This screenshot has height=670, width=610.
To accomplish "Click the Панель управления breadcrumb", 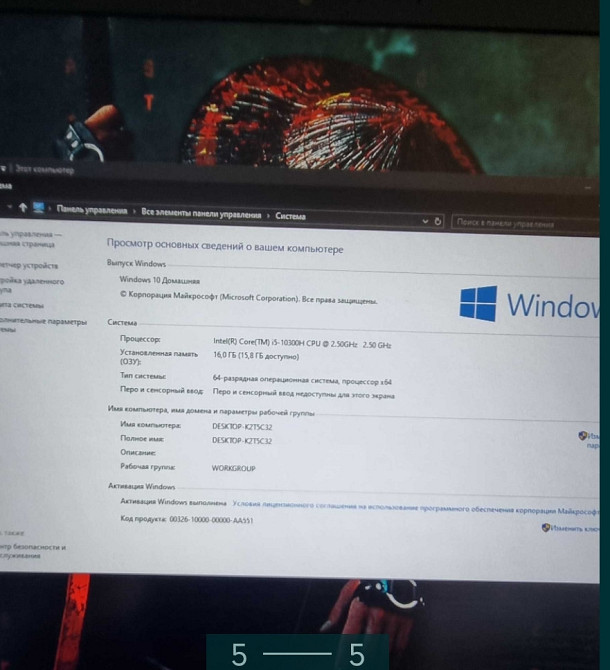I will (x=92, y=210).
